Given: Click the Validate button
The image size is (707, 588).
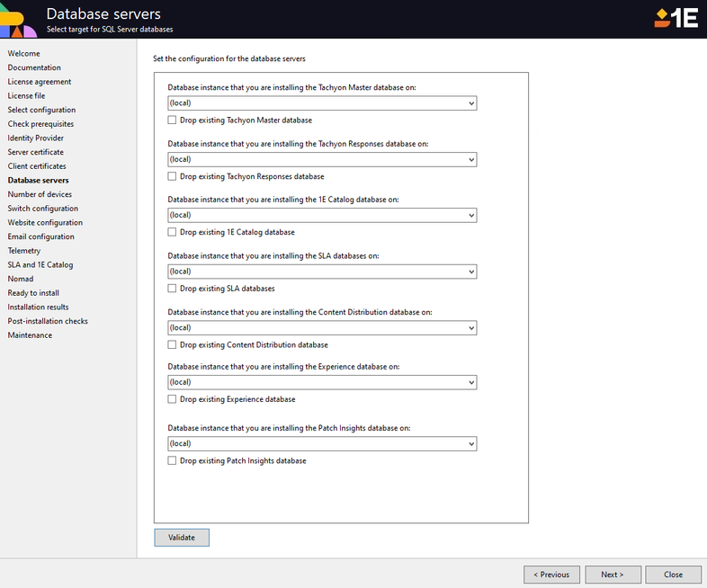Looking at the screenshot, I should pyautogui.click(x=182, y=538).
